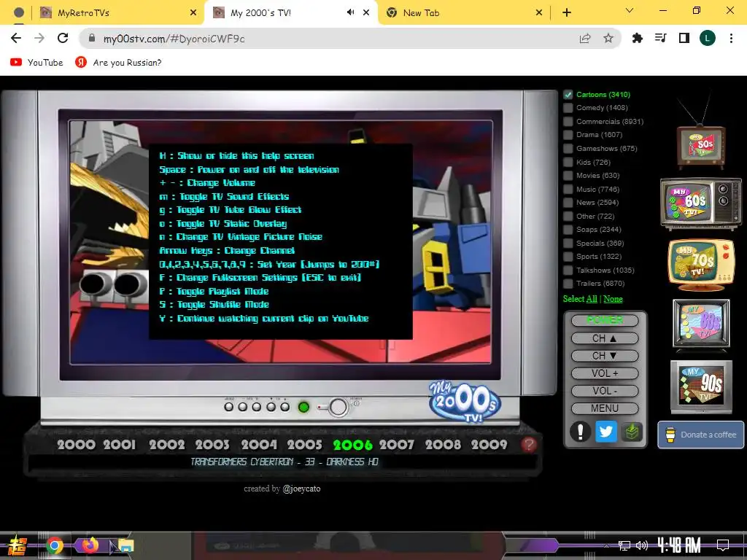Screen dimensions: 747x560
Task: Enable the Movies (630) category
Action: (x=568, y=176)
